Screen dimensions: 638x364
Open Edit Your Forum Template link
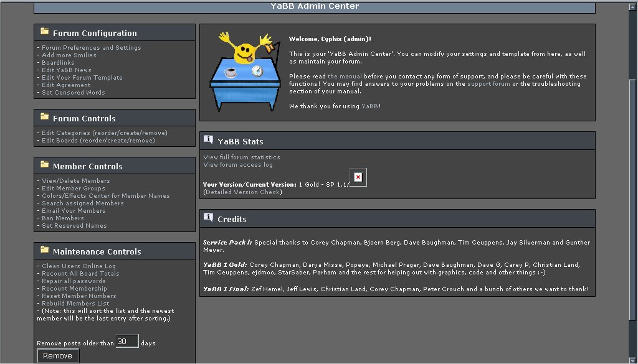pyautogui.click(x=82, y=78)
